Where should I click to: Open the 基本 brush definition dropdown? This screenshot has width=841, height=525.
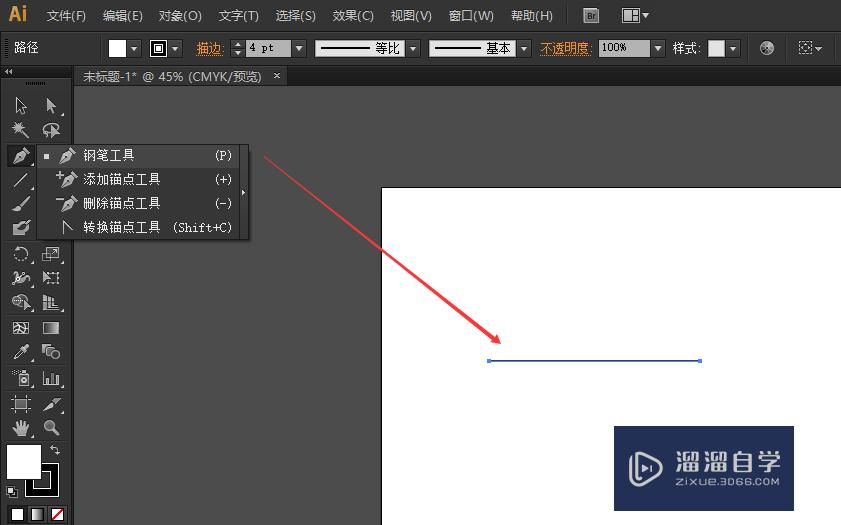click(524, 49)
